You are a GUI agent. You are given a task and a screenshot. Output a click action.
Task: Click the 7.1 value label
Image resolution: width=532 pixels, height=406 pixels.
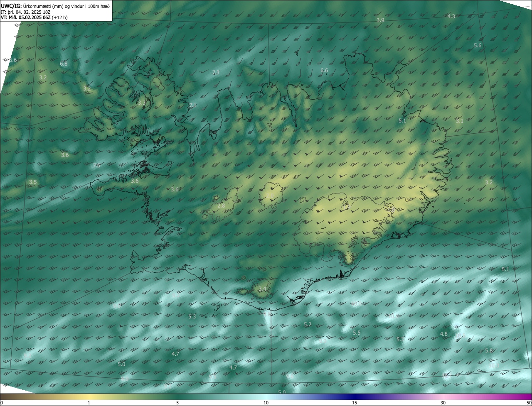tap(193, 105)
